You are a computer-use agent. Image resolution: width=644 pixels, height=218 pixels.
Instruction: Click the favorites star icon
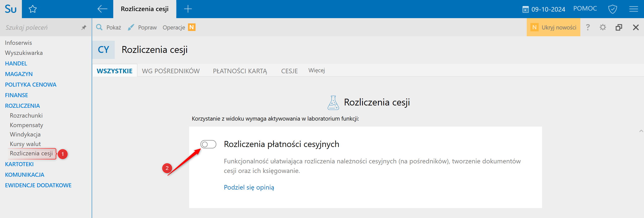(33, 9)
